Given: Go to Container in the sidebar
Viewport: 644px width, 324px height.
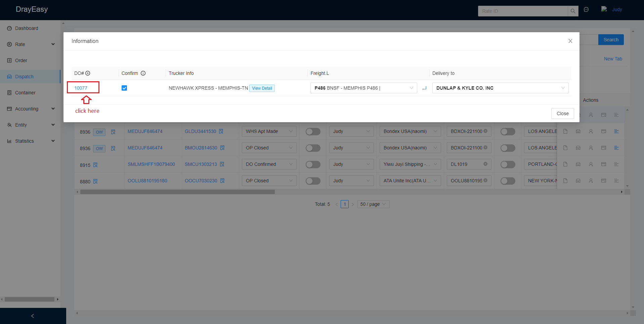Looking at the screenshot, I should click(x=25, y=93).
